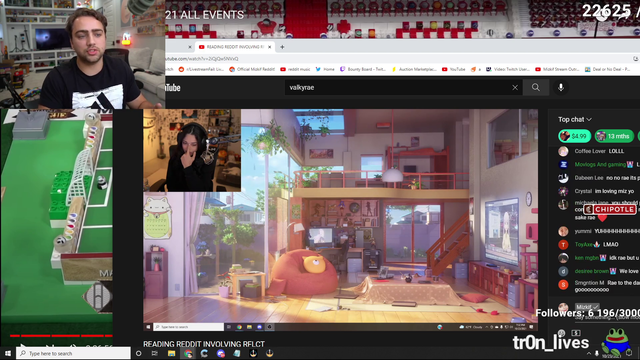This screenshot has height=360, width=640.
Task: Open the Video Twitch User bookmark
Action: (x=507, y=69)
